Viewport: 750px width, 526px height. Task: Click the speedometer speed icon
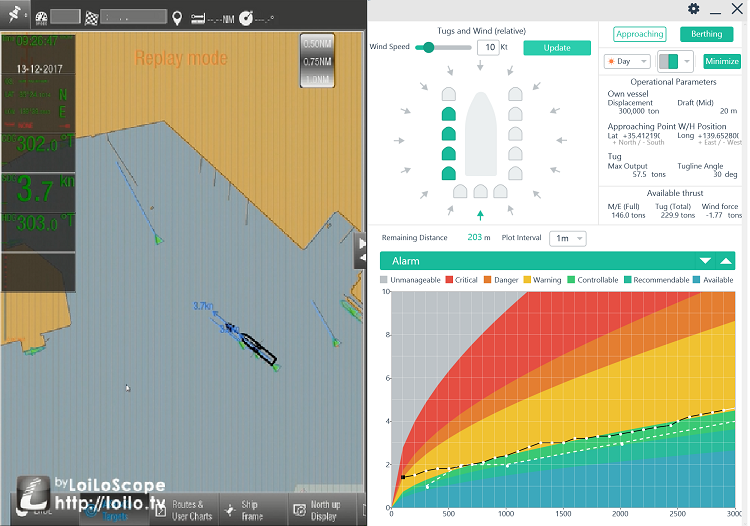[42, 18]
